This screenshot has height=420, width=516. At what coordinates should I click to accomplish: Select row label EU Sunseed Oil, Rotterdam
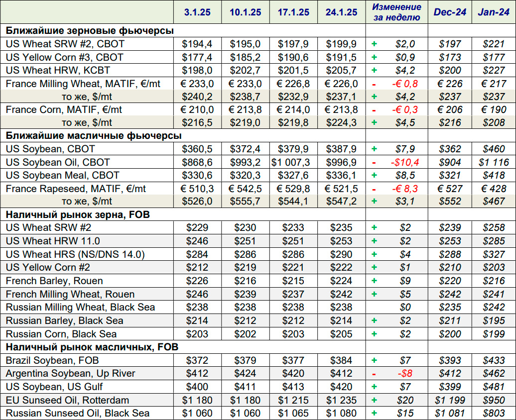tap(67, 400)
